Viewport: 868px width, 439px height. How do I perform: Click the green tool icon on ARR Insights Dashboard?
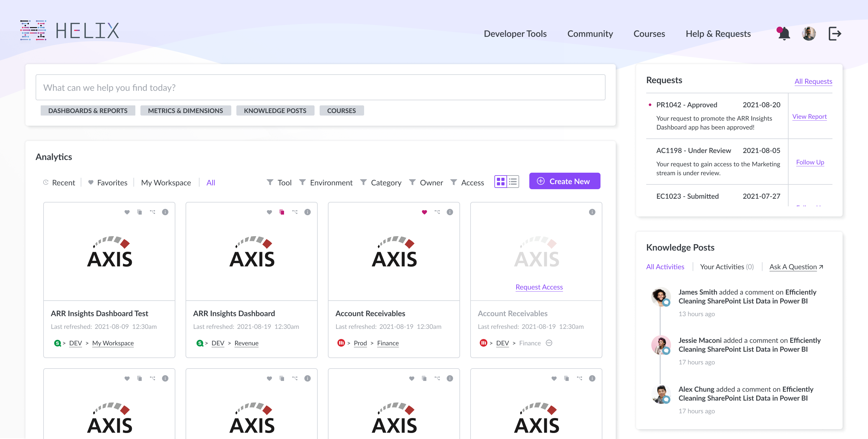click(x=200, y=343)
